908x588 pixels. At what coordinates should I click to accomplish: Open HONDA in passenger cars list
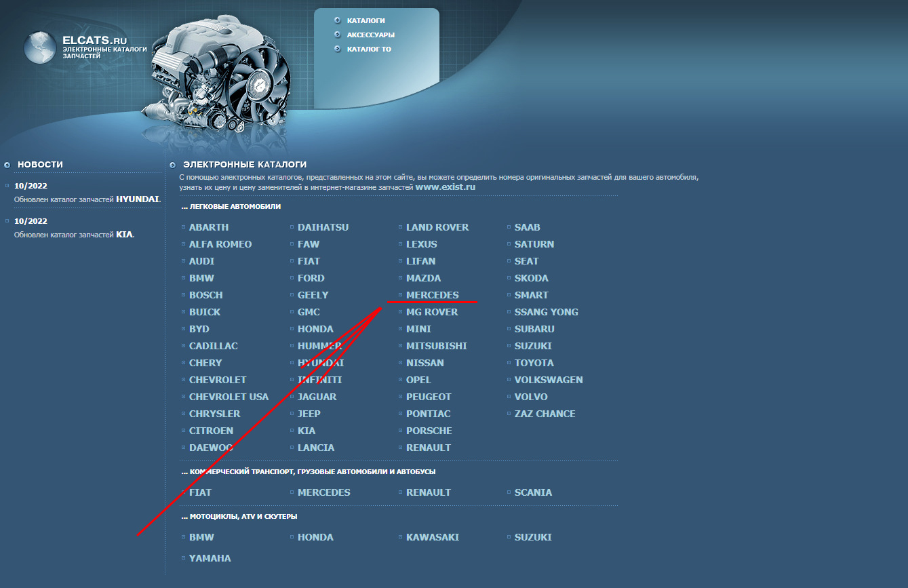pos(315,329)
